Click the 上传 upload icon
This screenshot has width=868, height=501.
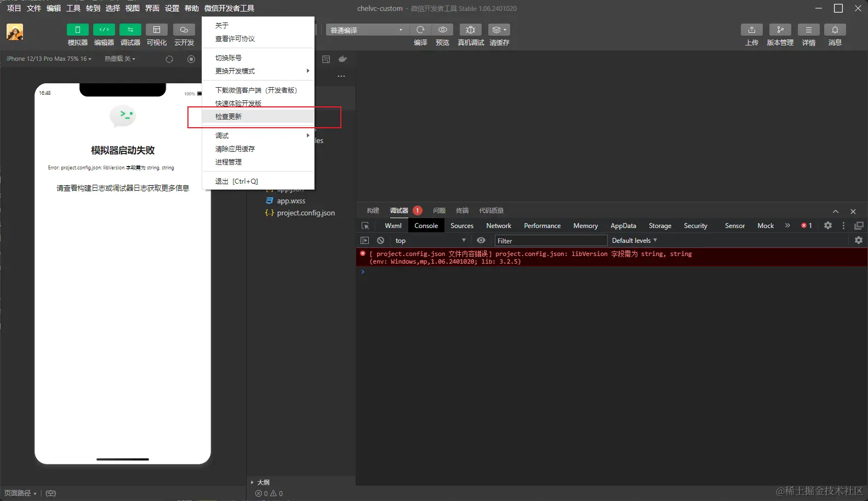751,30
